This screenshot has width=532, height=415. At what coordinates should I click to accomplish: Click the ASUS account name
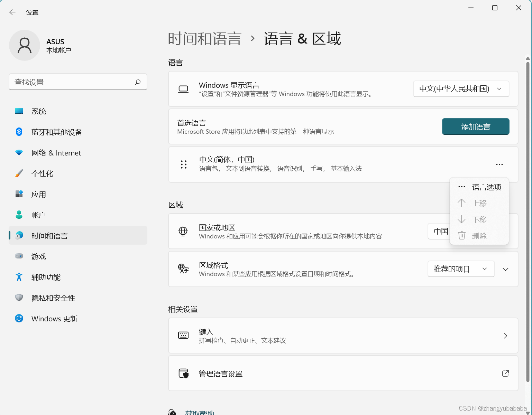[x=55, y=41]
